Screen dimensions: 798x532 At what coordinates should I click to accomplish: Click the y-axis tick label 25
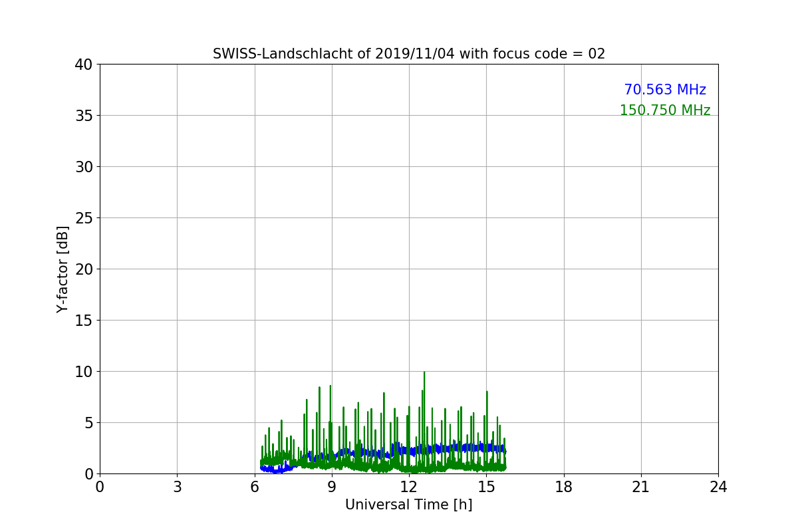point(84,218)
